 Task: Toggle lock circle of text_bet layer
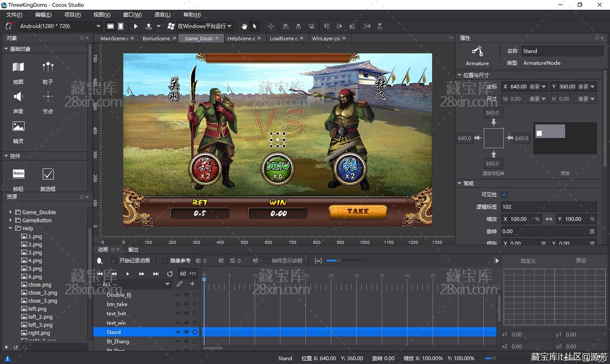point(195,313)
